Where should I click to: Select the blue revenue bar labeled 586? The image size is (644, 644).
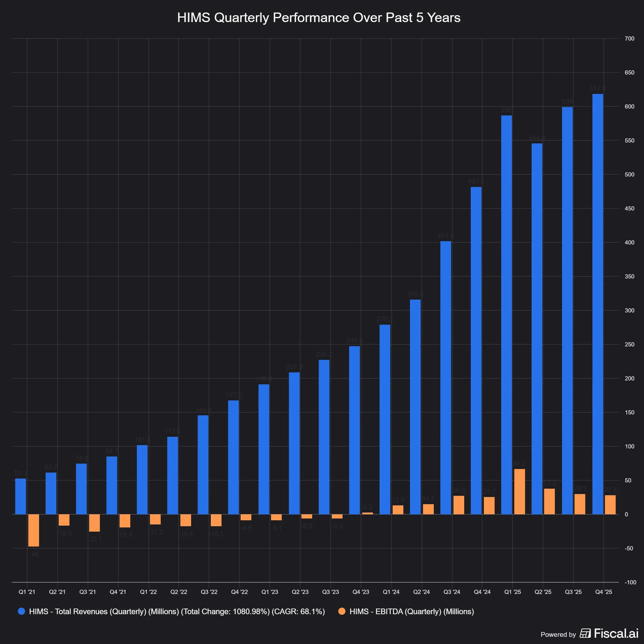click(507, 315)
